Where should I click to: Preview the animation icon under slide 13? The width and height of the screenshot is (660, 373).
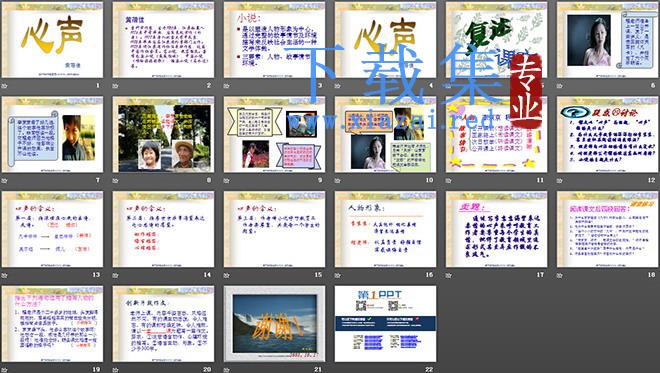pyautogui.click(x=5, y=275)
